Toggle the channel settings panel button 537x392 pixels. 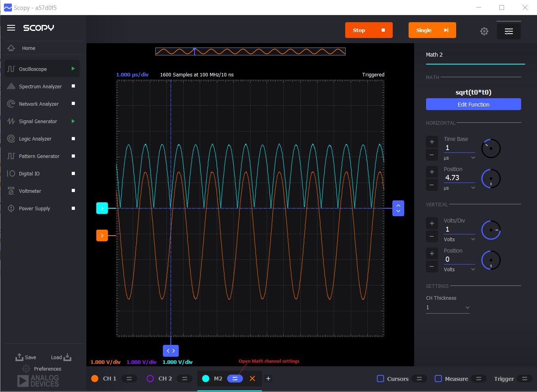click(509, 31)
